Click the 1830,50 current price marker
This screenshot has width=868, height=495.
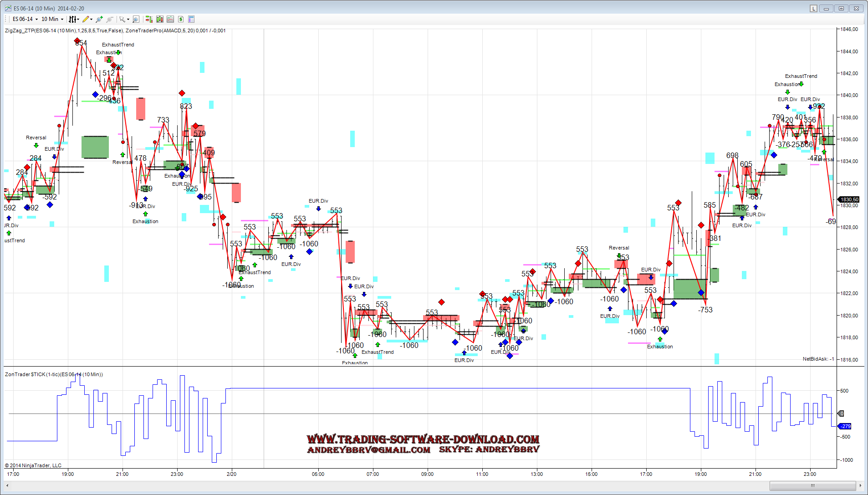click(849, 199)
